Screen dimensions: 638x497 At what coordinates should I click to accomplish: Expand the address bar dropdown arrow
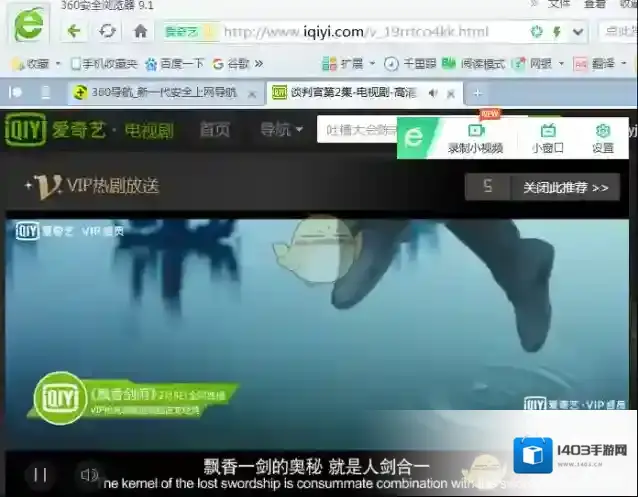578,32
